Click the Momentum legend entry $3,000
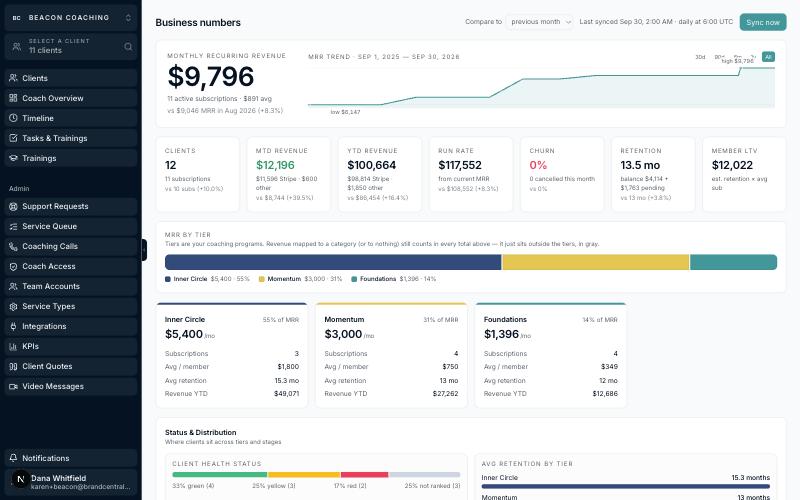The image size is (800, 500). point(301,279)
